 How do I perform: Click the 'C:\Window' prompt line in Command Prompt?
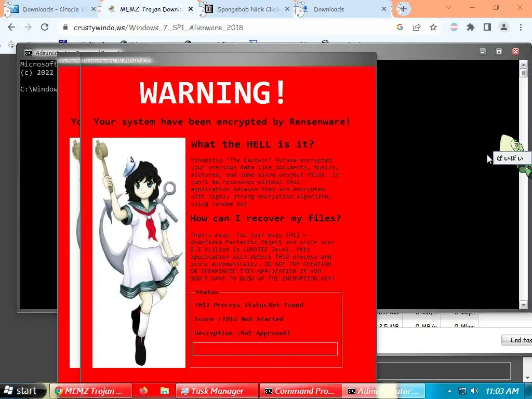pyautogui.click(x=38, y=89)
